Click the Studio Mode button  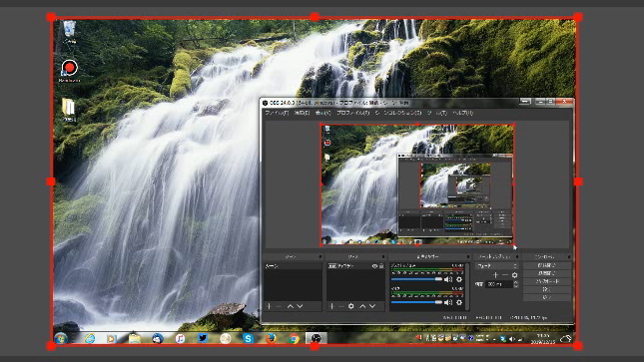tap(547, 281)
